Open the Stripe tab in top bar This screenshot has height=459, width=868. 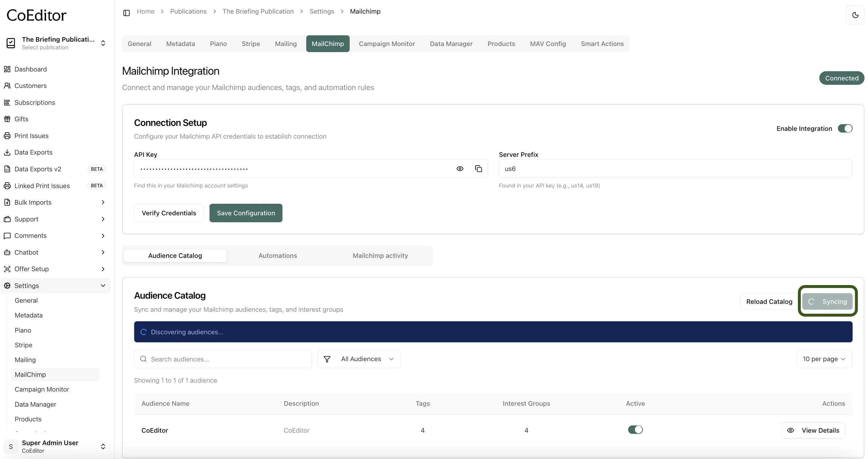click(x=251, y=44)
